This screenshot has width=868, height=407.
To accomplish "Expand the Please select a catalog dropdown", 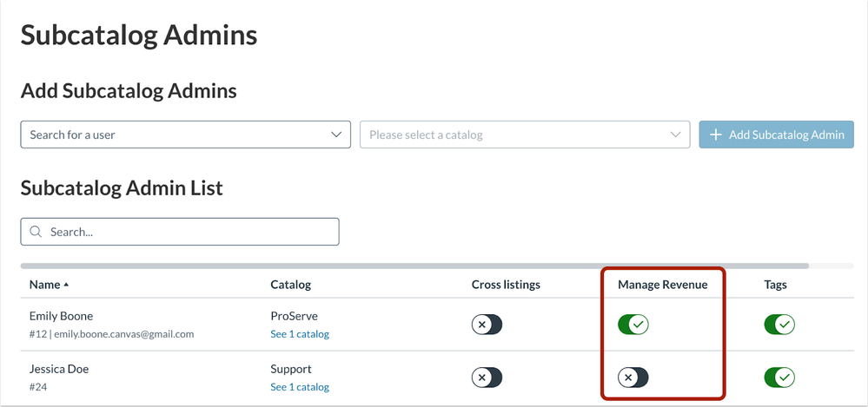I will coord(525,135).
